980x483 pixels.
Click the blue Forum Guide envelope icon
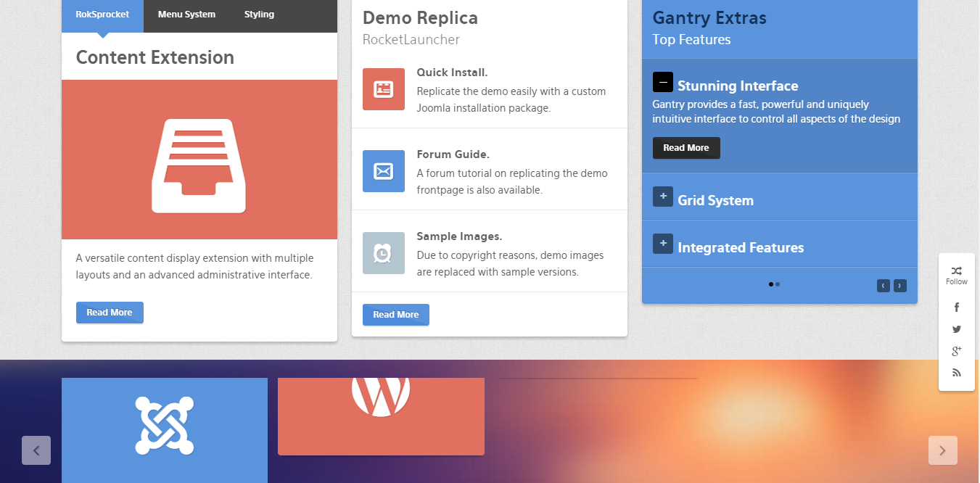(x=383, y=171)
